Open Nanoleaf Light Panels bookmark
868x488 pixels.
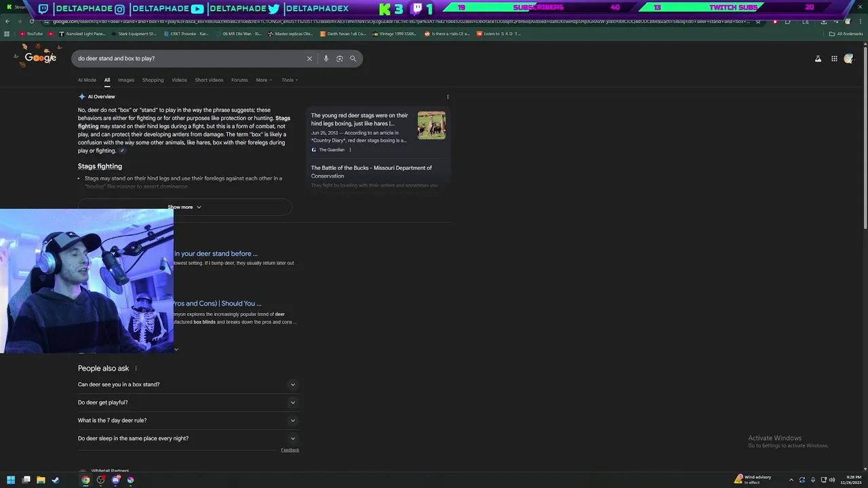coord(82,33)
